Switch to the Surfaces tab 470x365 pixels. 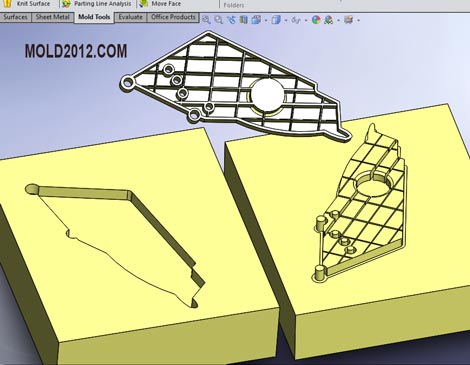point(15,17)
